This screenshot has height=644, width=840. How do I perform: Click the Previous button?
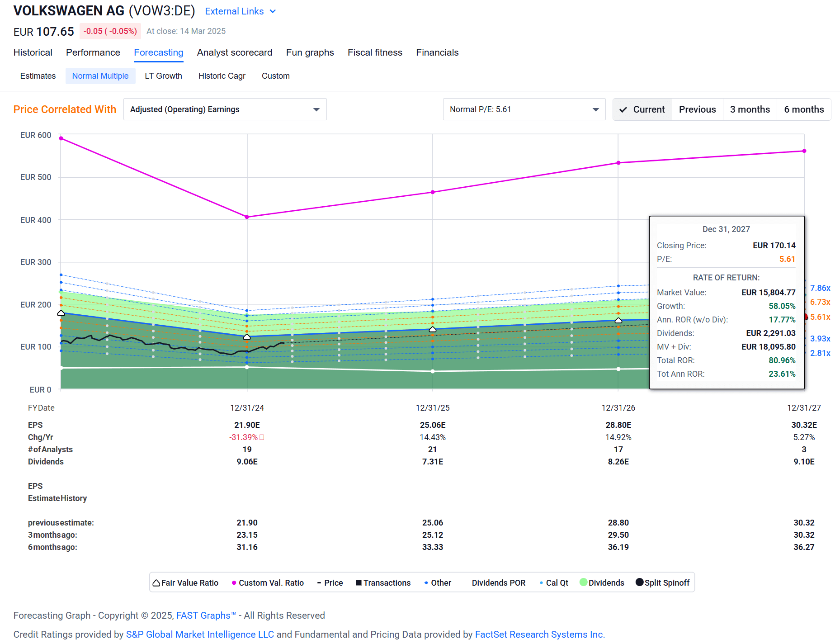tap(697, 109)
